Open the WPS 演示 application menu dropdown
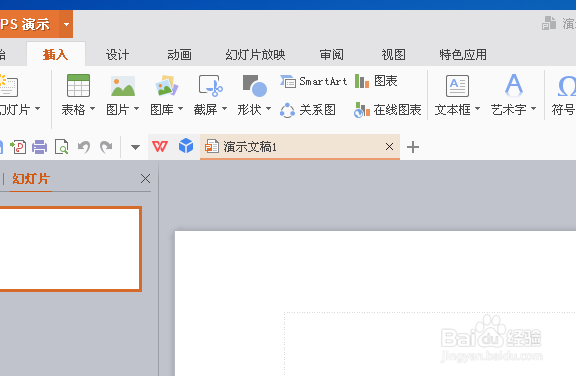This screenshot has width=576, height=376. point(66,25)
